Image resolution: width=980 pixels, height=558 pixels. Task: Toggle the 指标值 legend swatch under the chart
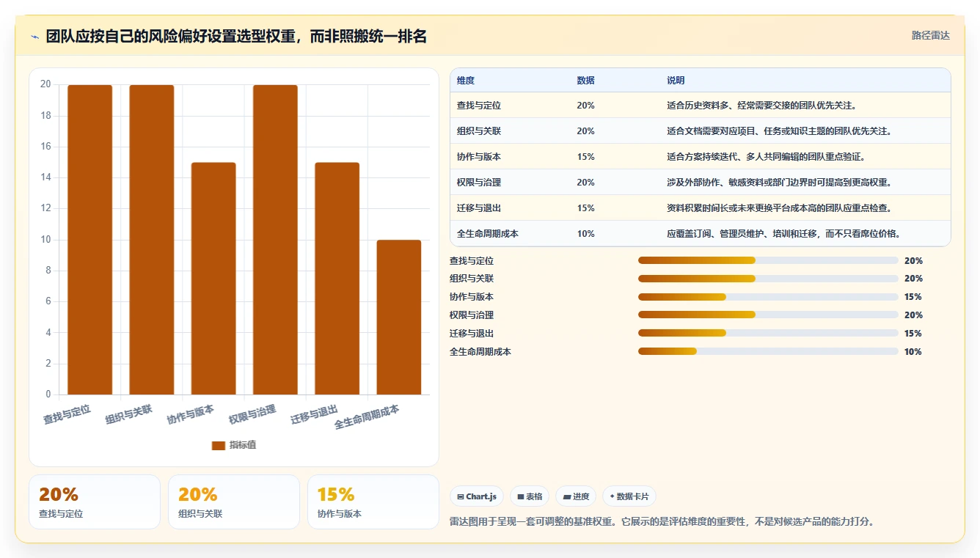click(218, 445)
